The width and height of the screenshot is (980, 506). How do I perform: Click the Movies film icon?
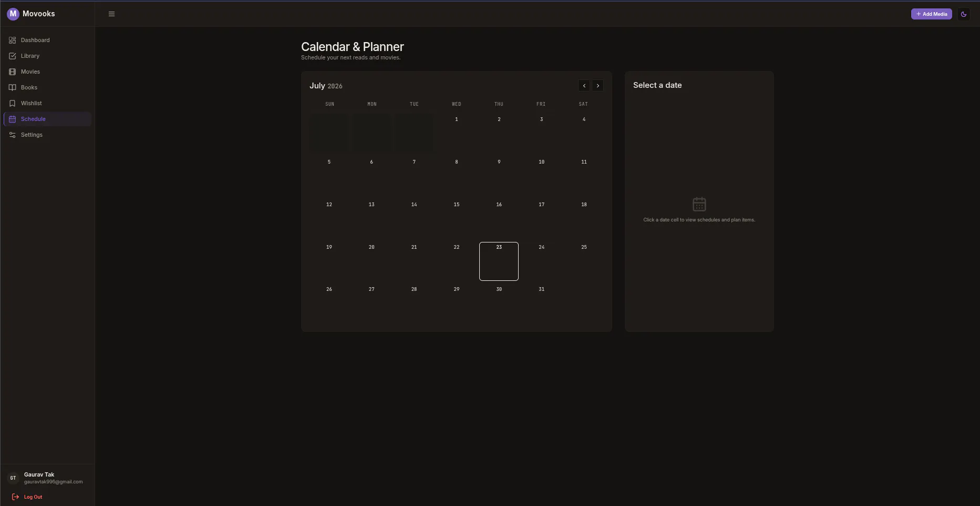click(13, 72)
